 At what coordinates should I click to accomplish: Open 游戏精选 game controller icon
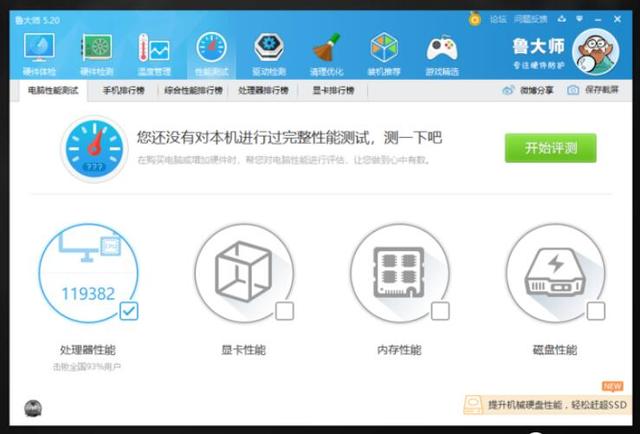(442, 50)
